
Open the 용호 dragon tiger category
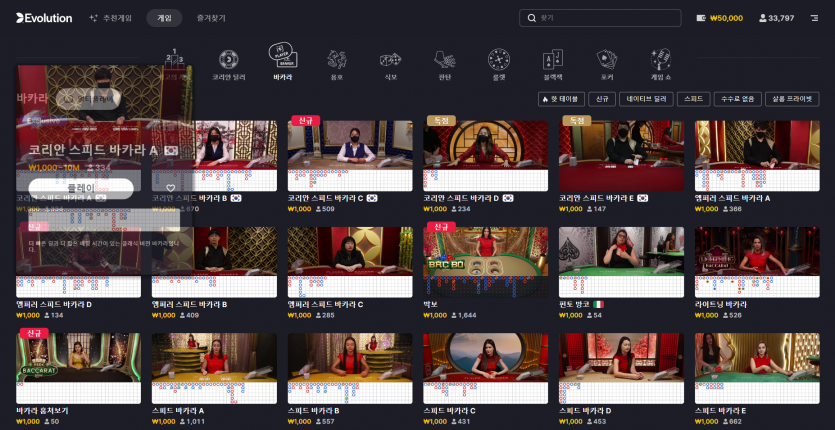tap(337, 66)
